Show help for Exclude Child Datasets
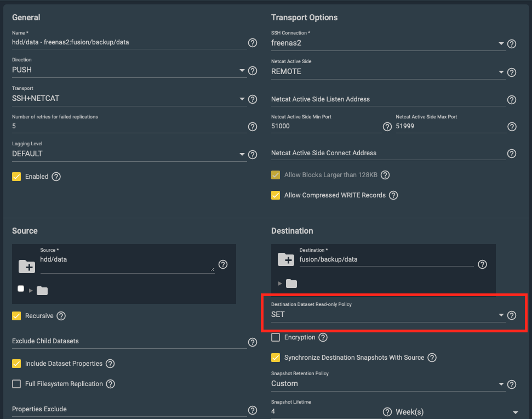 point(253,342)
